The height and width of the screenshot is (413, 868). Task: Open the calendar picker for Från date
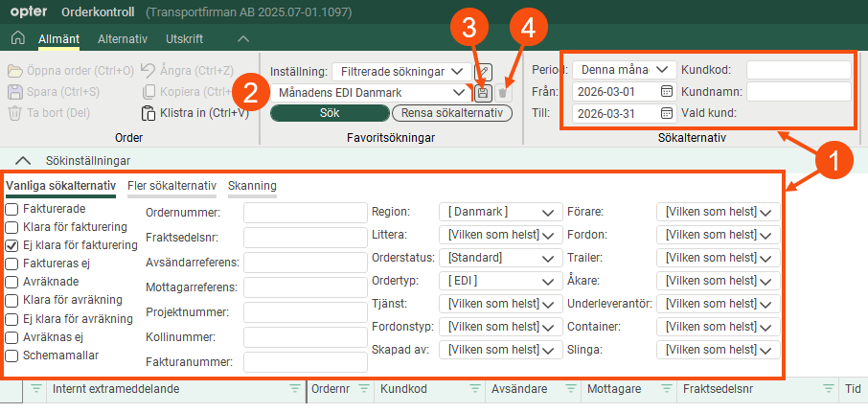[666, 92]
